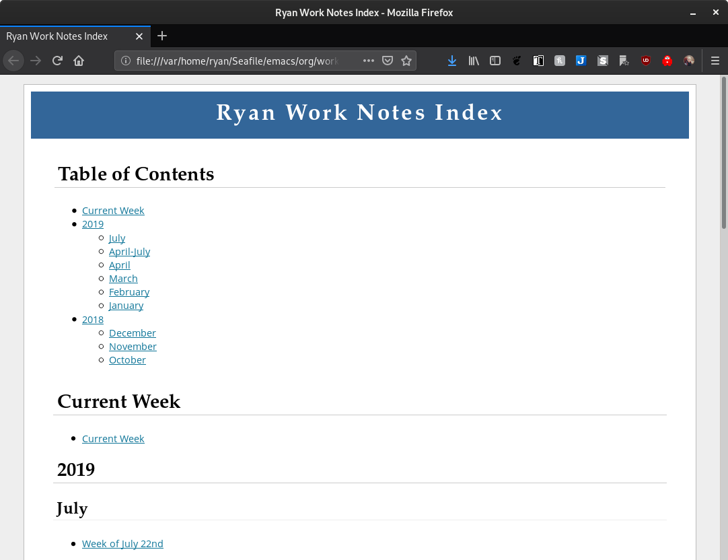Bookmark this page with the star
The height and width of the screenshot is (560, 728).
(406, 61)
